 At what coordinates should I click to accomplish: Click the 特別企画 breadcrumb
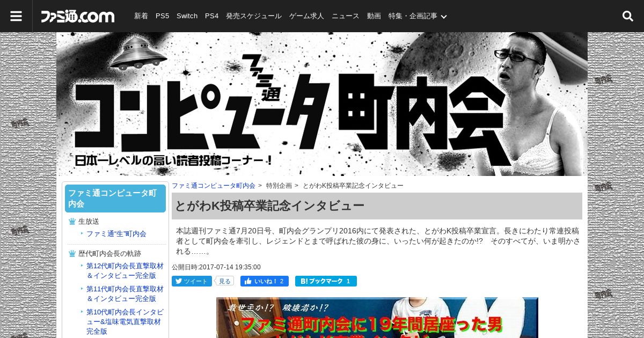[x=279, y=186]
